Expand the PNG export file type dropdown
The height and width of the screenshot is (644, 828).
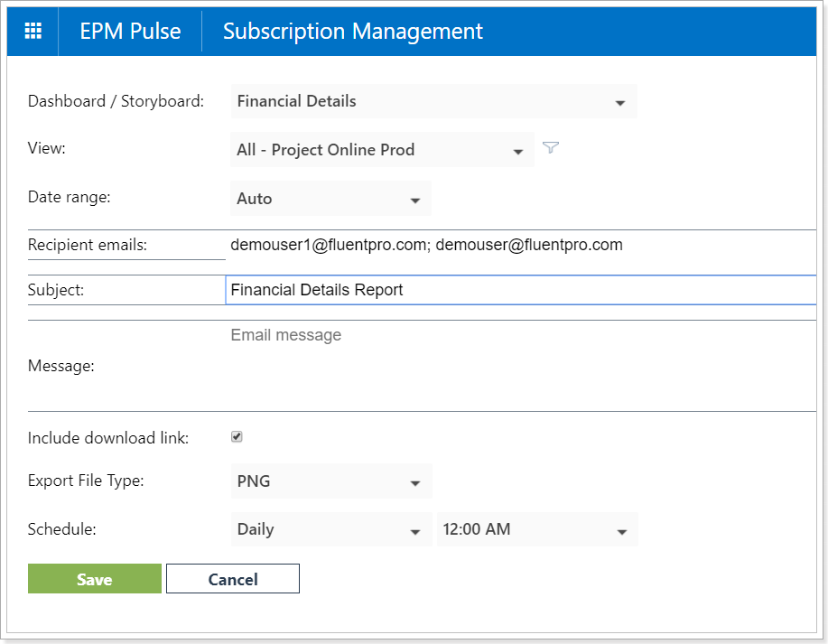tap(331, 481)
